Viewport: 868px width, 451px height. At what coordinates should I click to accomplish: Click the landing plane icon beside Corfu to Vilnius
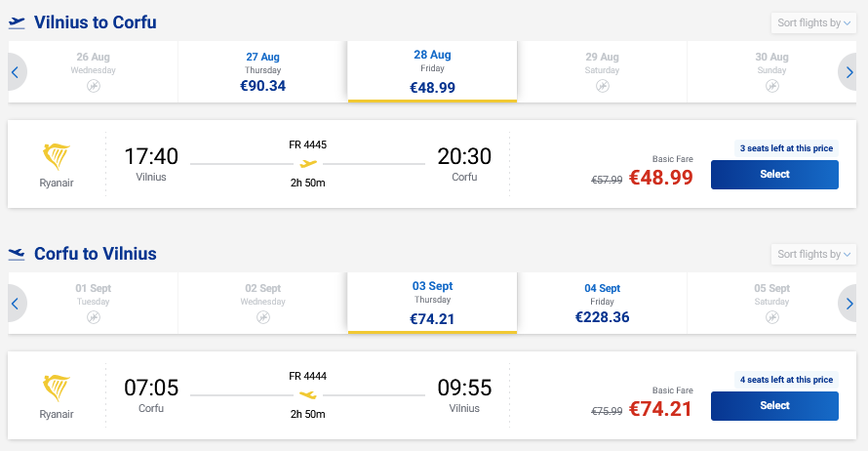tap(17, 255)
